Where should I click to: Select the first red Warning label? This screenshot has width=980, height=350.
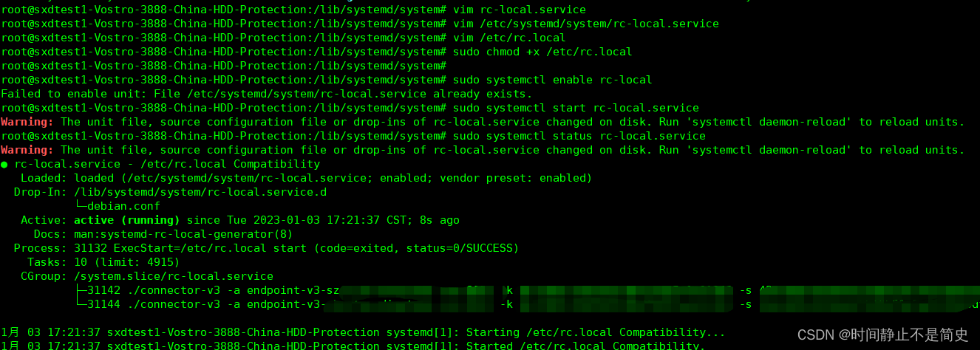coord(27,122)
